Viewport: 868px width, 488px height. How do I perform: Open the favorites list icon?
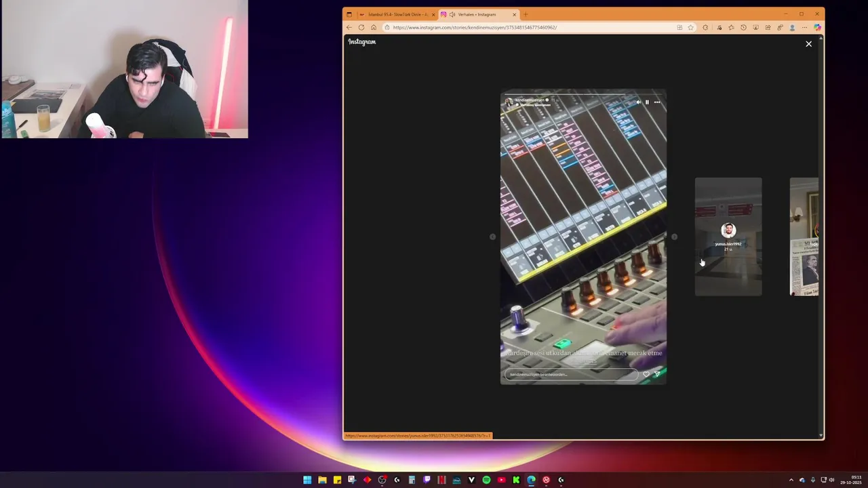pos(731,28)
